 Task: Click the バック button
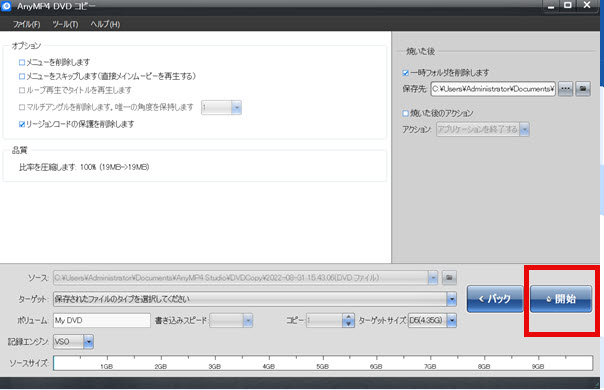495,299
